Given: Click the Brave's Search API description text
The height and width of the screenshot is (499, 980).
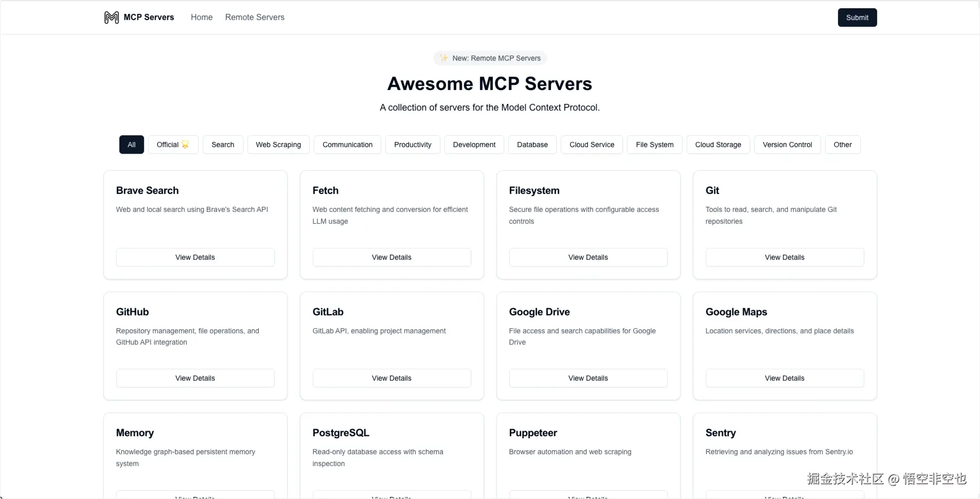Looking at the screenshot, I should tap(192, 209).
